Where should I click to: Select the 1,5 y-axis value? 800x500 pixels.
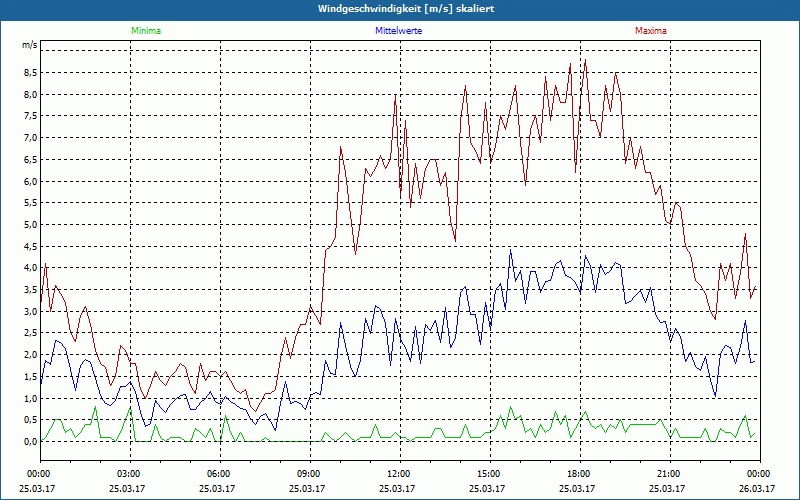29,377
